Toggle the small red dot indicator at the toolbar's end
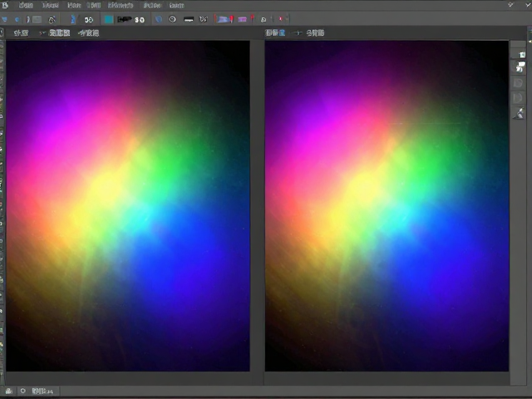This screenshot has width=532, height=399. tap(281, 19)
